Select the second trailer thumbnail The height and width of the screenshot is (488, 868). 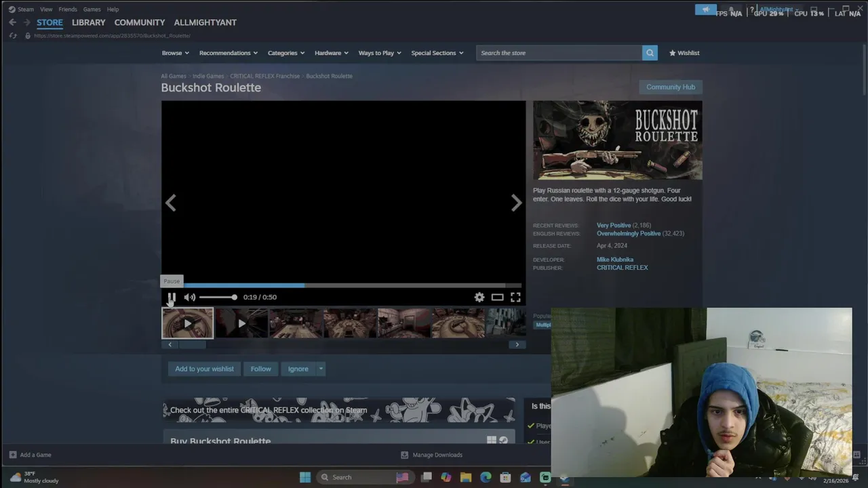coord(241,323)
